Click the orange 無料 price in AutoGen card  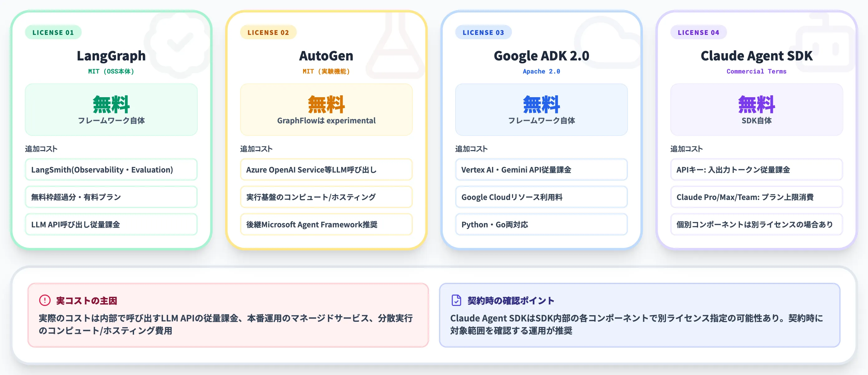(x=326, y=104)
